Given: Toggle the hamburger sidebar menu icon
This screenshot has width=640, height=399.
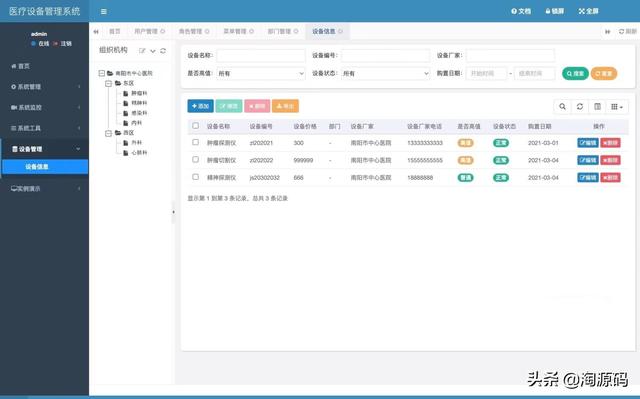Looking at the screenshot, I should pyautogui.click(x=104, y=11).
